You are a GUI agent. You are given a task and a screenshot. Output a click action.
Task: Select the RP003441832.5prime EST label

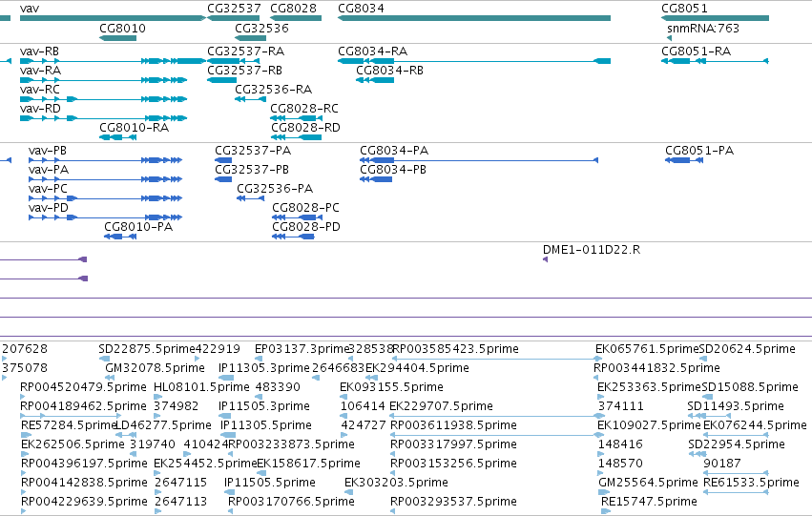click(x=656, y=368)
